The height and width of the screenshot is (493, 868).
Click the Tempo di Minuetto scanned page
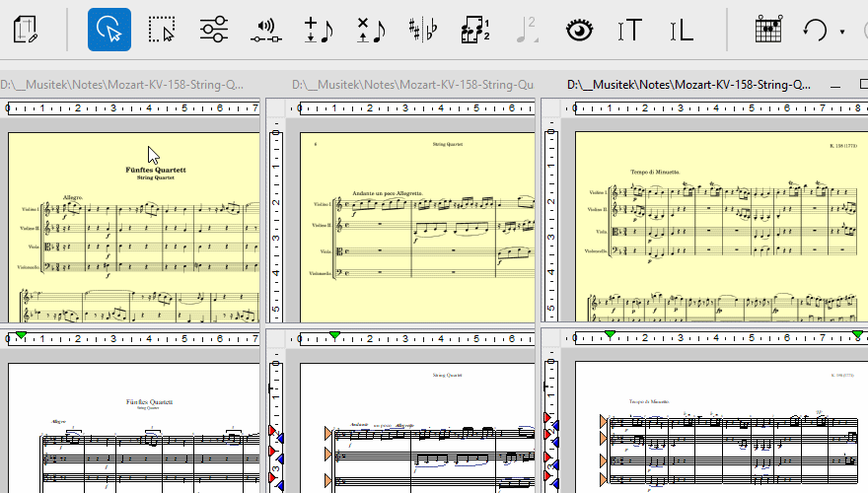721,227
